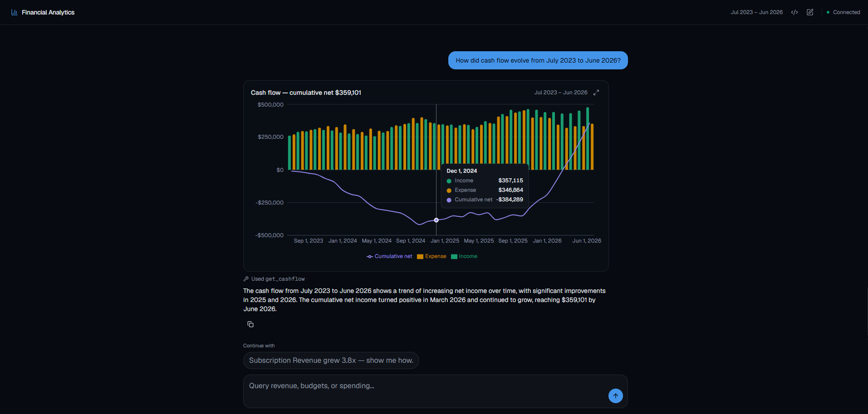Click the May 1, 2024 x-axis label
868x414 pixels.
pos(377,241)
